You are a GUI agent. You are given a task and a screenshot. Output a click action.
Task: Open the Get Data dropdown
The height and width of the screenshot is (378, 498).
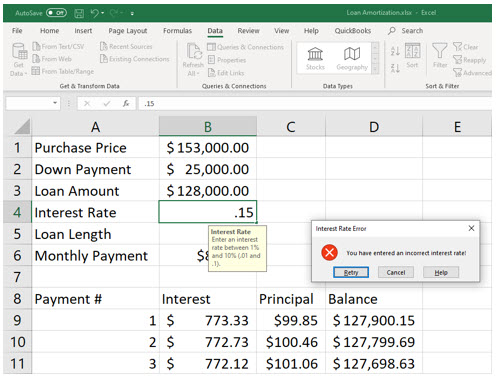coord(19,60)
